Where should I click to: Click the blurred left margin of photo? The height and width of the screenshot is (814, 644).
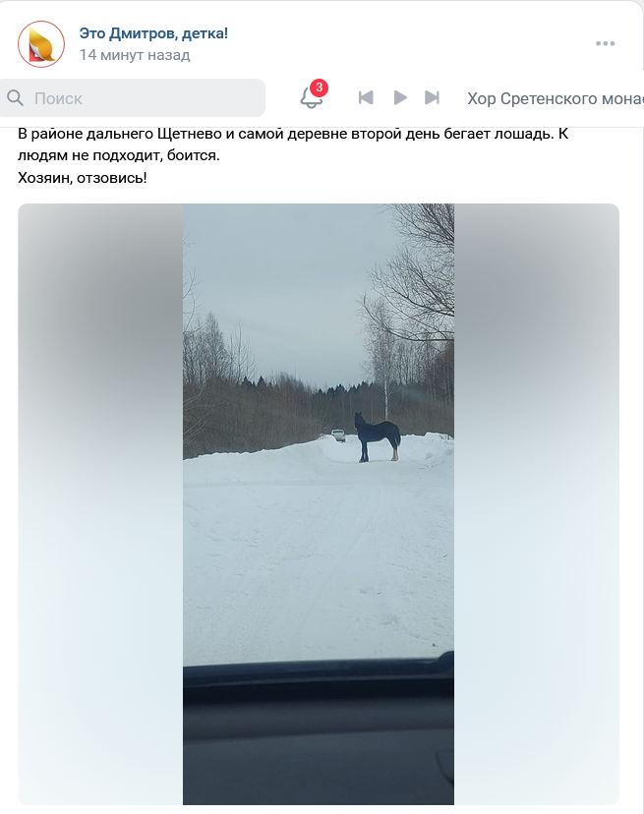pos(100,504)
